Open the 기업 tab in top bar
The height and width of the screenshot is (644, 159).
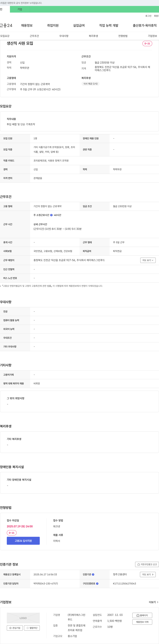(x=20, y=9)
